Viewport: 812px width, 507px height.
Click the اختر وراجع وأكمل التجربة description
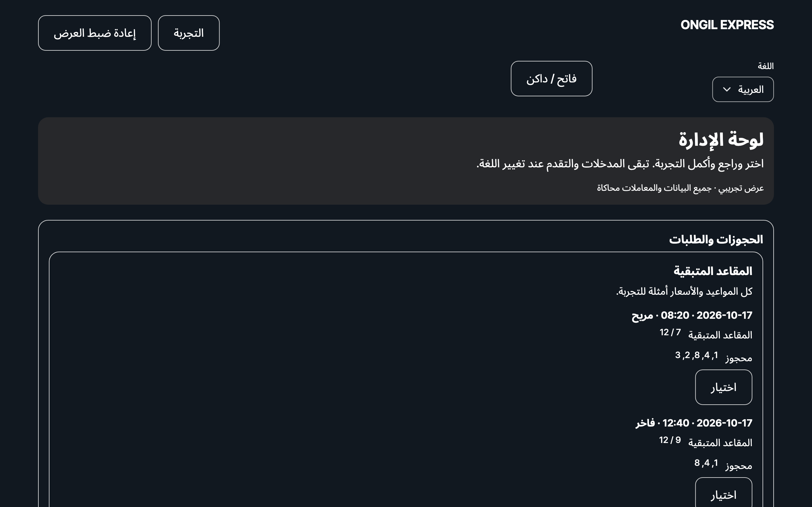620,164
